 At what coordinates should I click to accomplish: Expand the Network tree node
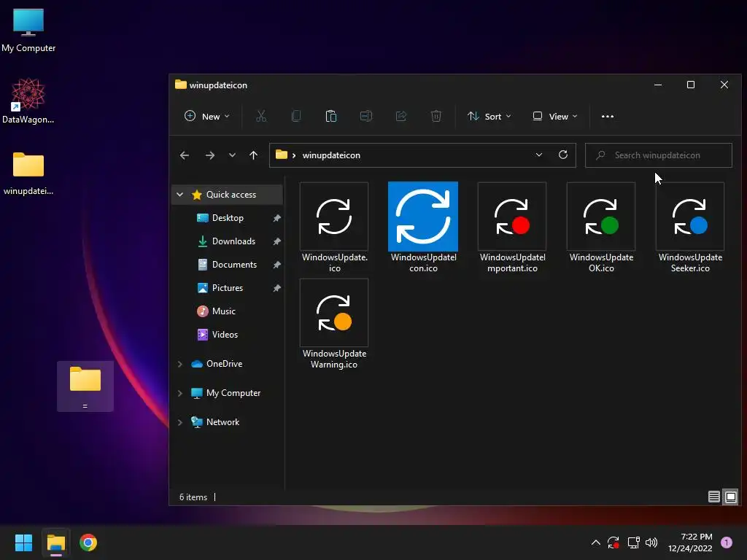click(x=179, y=422)
